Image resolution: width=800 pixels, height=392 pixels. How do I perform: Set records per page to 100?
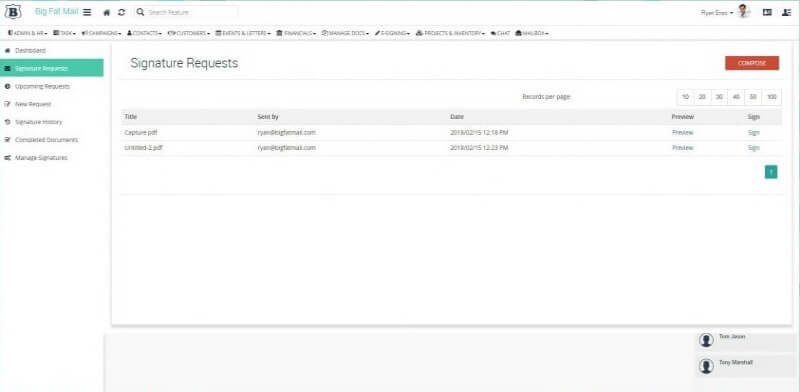pyautogui.click(x=771, y=97)
